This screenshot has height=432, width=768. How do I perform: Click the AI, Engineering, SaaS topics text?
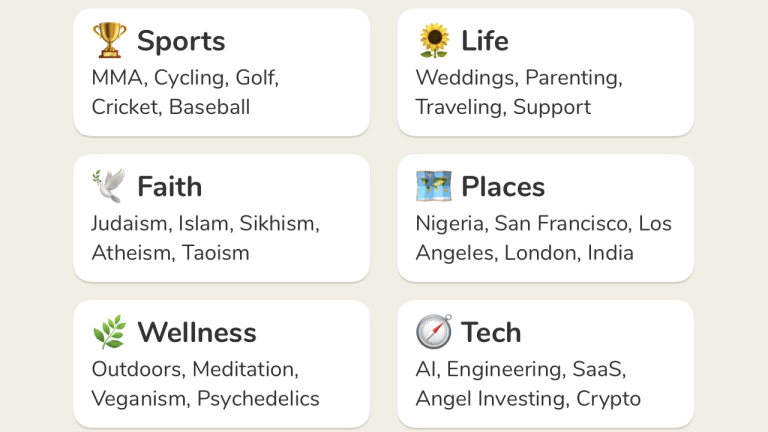click(521, 369)
